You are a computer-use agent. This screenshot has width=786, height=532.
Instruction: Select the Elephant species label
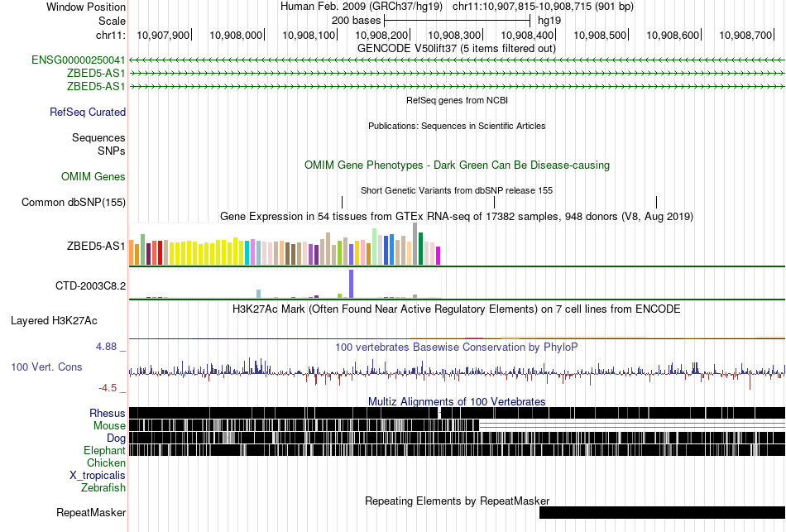(105, 450)
